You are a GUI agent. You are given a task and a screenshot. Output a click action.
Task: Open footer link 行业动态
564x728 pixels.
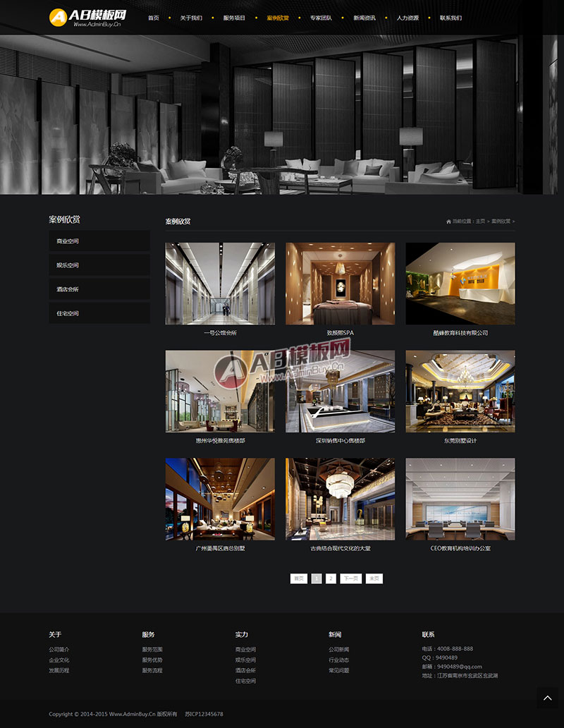click(x=339, y=660)
